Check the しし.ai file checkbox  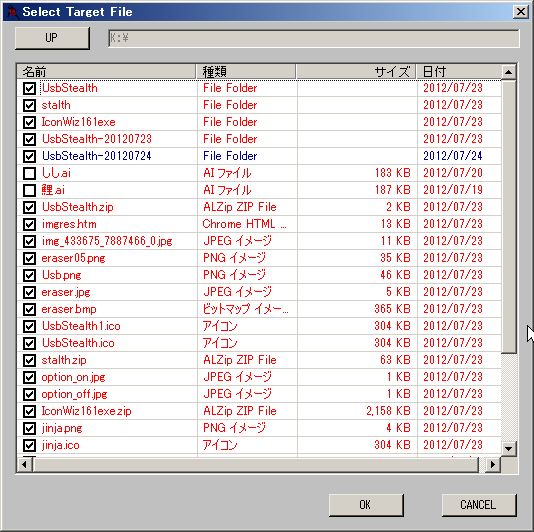point(29,173)
